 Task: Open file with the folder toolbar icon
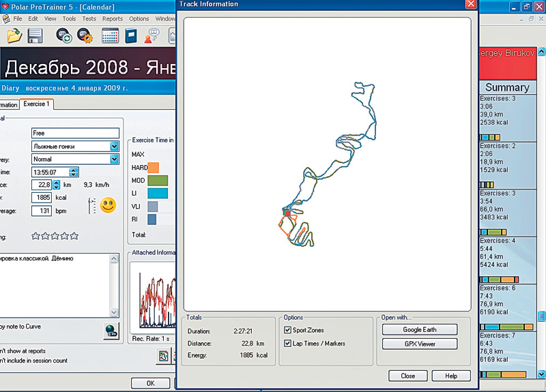tap(14, 36)
